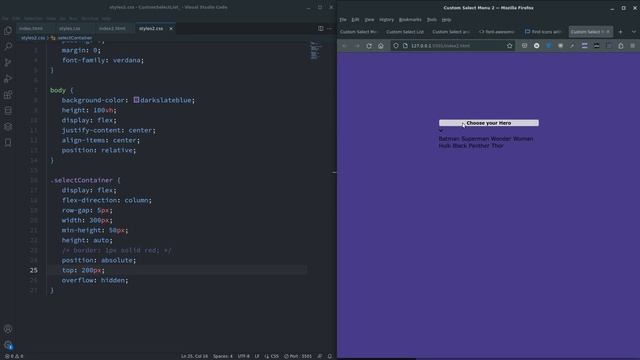Switch to Font Awesome browser tab
The width and height of the screenshot is (640, 360).
pos(497,32)
